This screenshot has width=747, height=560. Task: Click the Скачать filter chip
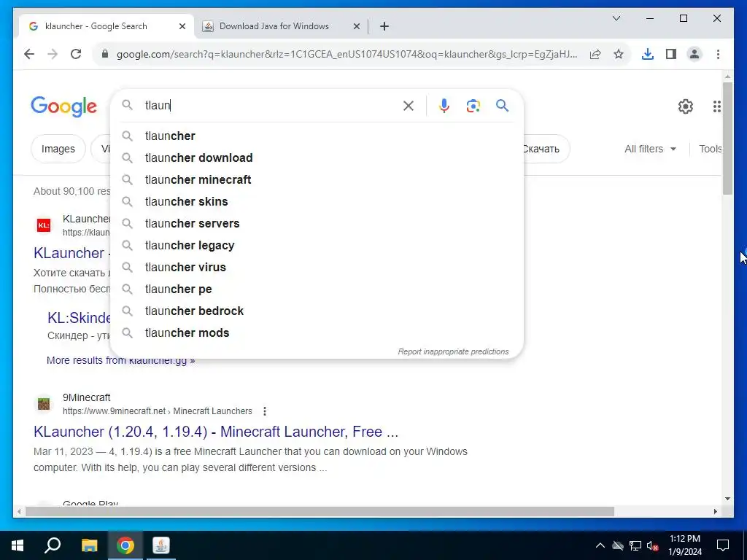coord(546,149)
